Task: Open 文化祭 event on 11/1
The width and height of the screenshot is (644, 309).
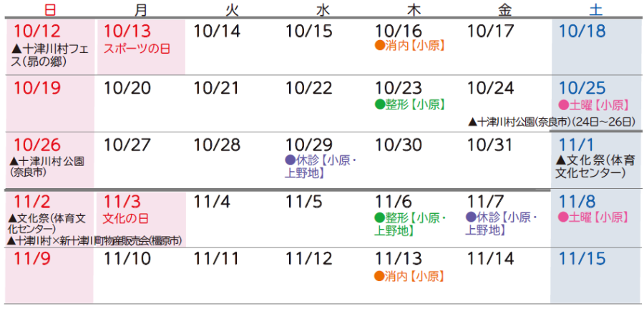Action: click(x=595, y=166)
